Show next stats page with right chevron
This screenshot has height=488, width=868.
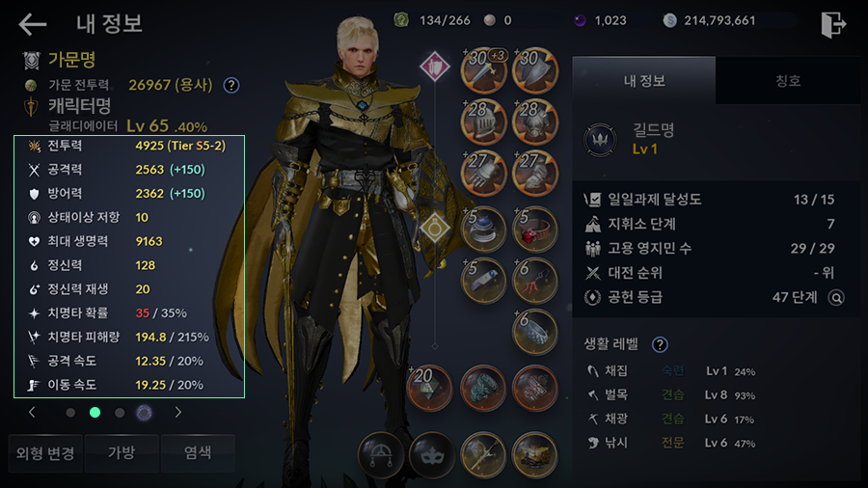click(177, 412)
